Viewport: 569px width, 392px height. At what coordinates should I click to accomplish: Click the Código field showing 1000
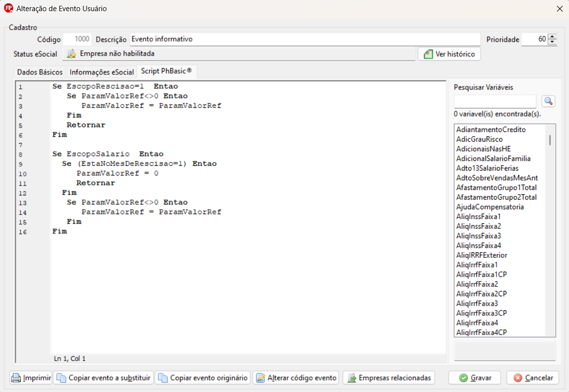[76, 39]
